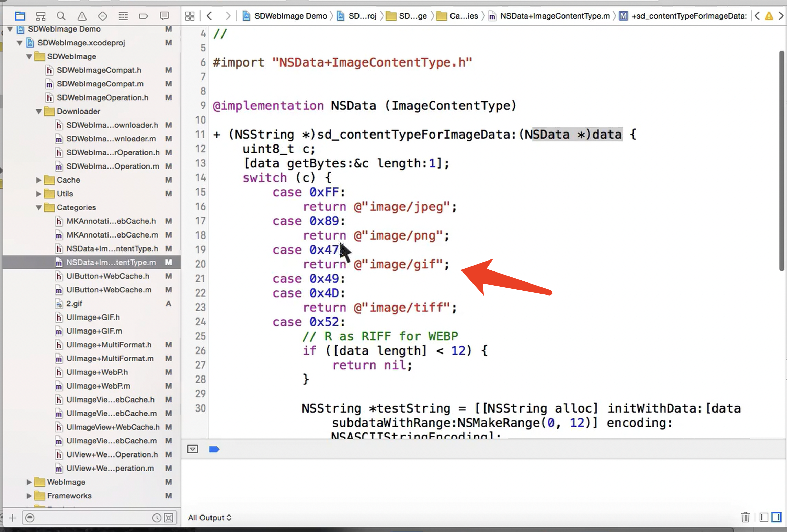Open the Issue navigator warning icon
The width and height of the screenshot is (787, 532).
pos(82,16)
